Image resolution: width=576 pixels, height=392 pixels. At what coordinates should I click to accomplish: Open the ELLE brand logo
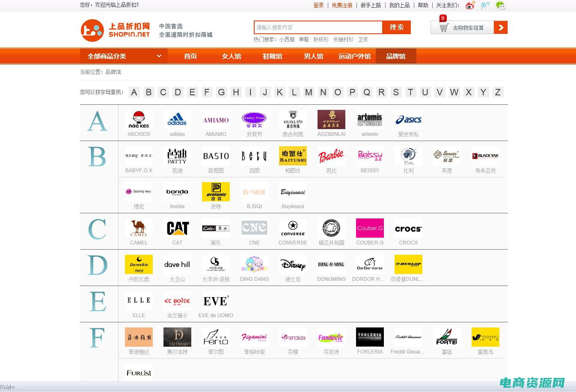point(139,301)
